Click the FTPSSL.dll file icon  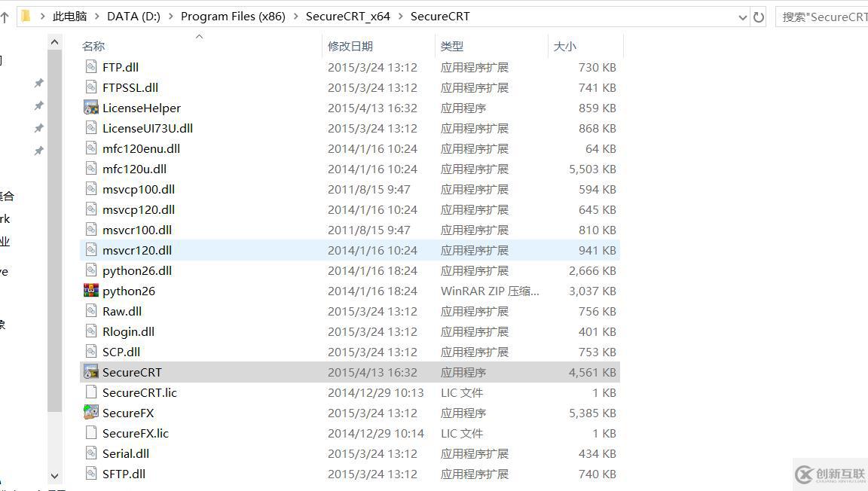pyautogui.click(x=91, y=87)
